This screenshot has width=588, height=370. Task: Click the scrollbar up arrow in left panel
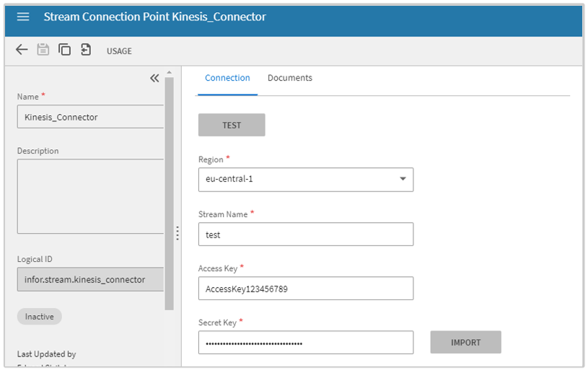169,72
